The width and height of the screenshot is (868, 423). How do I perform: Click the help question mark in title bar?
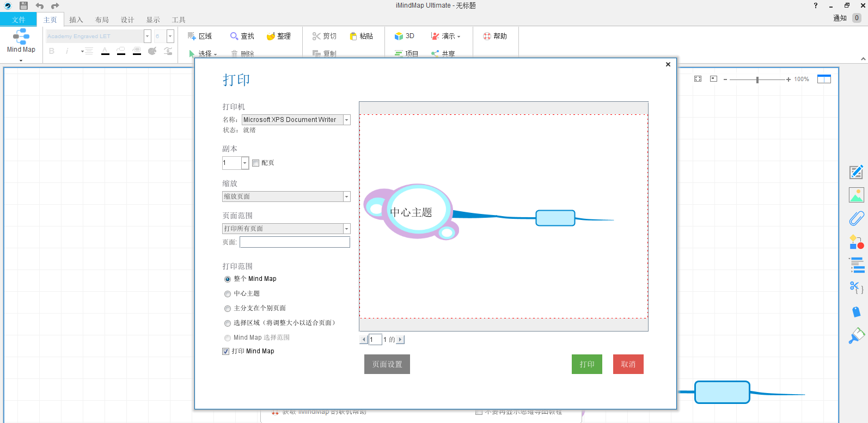815,5
